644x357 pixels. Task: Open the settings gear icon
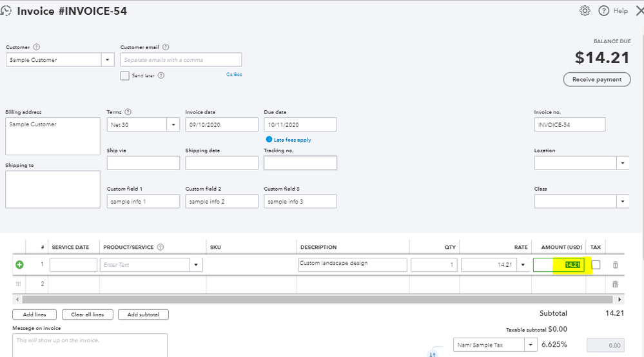585,11
